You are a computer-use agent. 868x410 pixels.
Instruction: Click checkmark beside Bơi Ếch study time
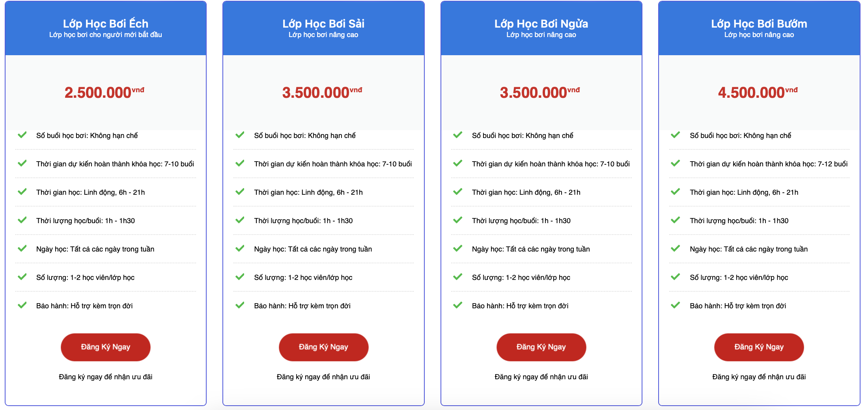(22, 192)
